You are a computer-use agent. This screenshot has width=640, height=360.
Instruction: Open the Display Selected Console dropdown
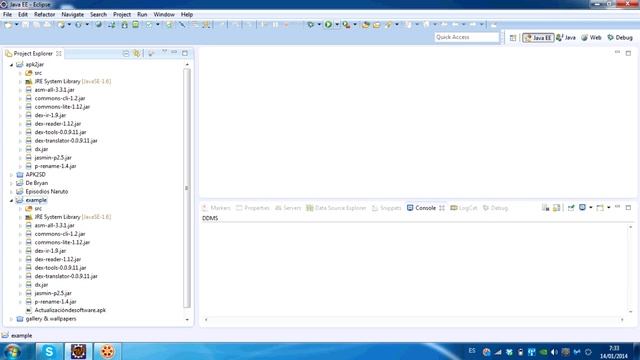[591, 208]
